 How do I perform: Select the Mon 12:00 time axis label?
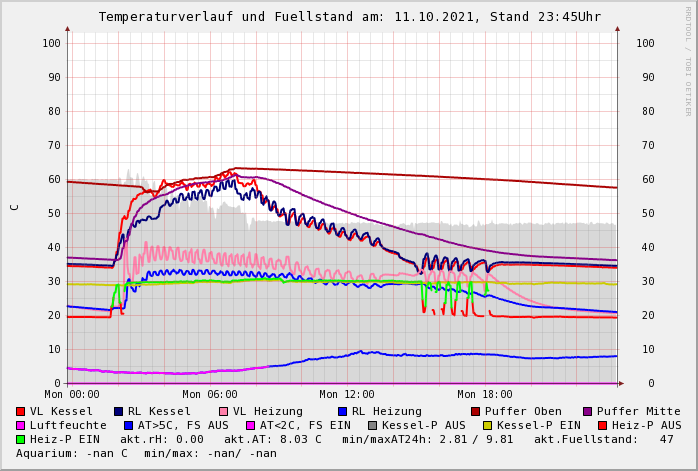(347, 395)
